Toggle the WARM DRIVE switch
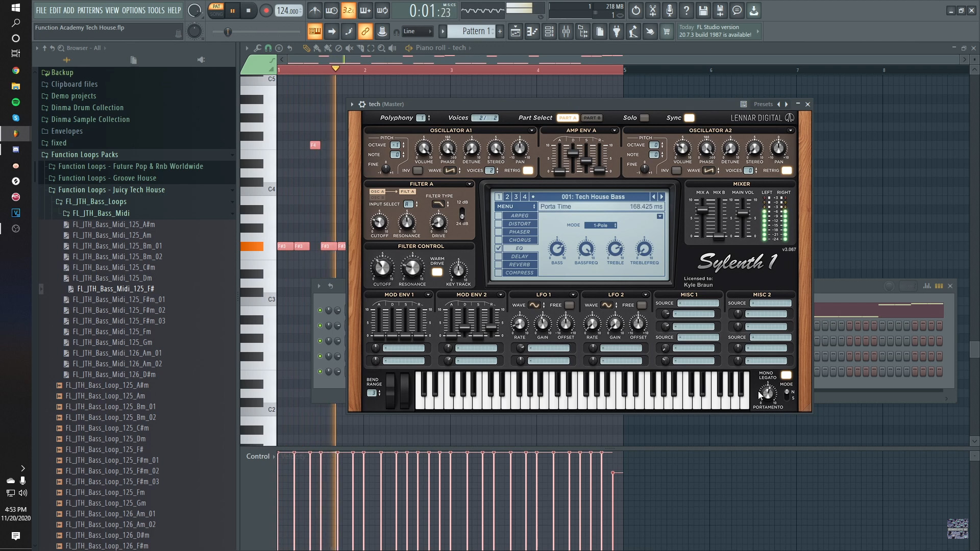The width and height of the screenshot is (980, 551). (437, 272)
